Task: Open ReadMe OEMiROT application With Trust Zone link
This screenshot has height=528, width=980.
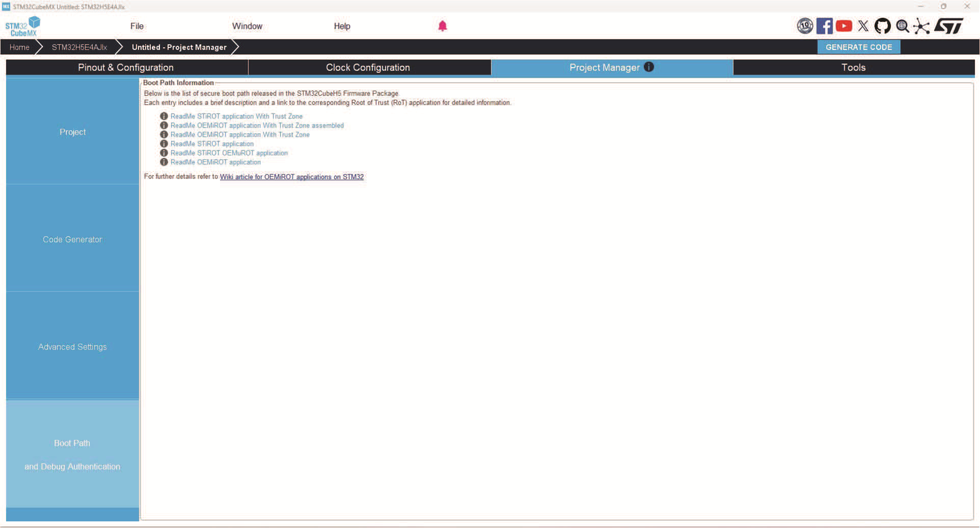Action: [x=240, y=134]
